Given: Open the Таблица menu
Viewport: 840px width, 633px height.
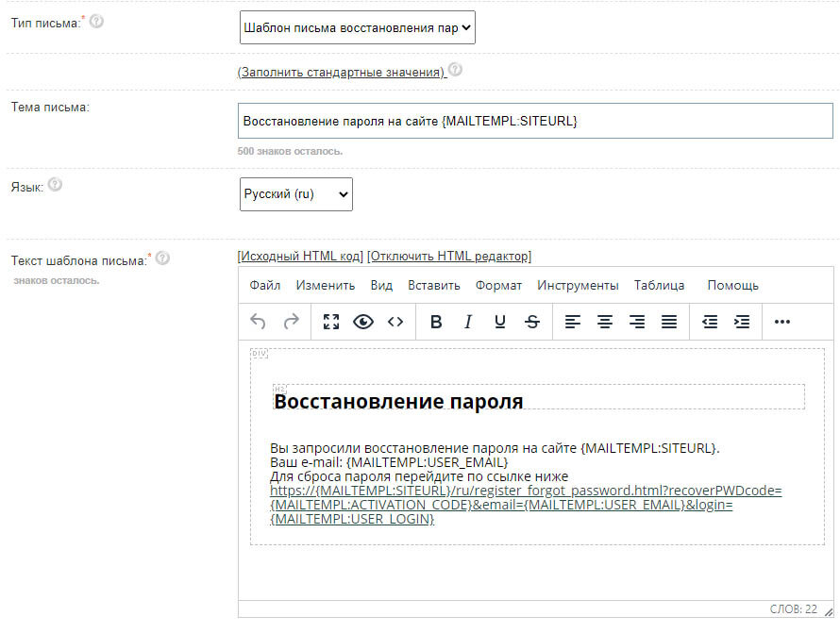Looking at the screenshot, I should pos(660,286).
